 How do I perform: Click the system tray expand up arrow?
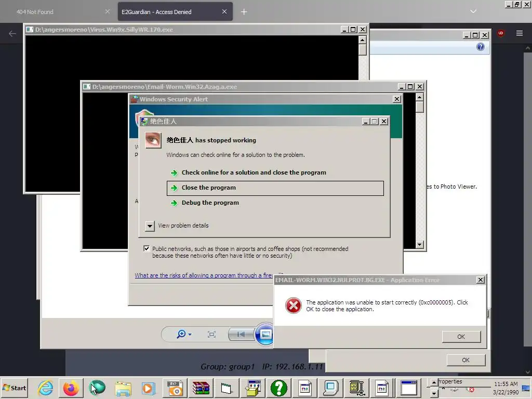434,382
